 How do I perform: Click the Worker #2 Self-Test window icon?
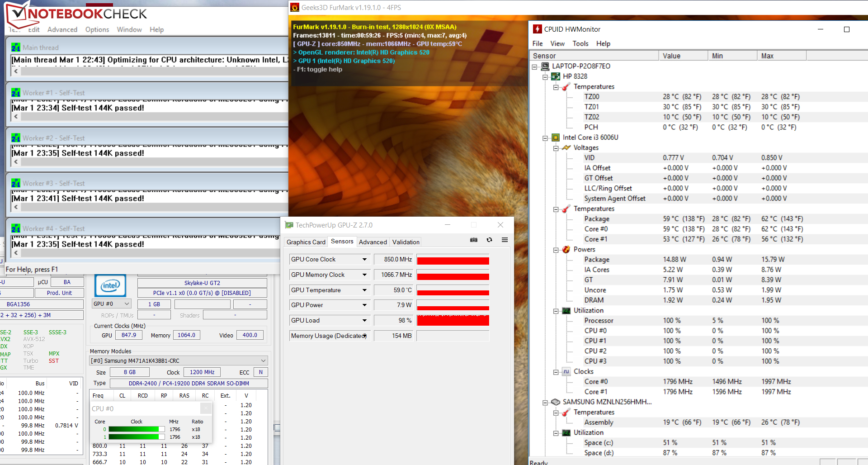click(16, 138)
